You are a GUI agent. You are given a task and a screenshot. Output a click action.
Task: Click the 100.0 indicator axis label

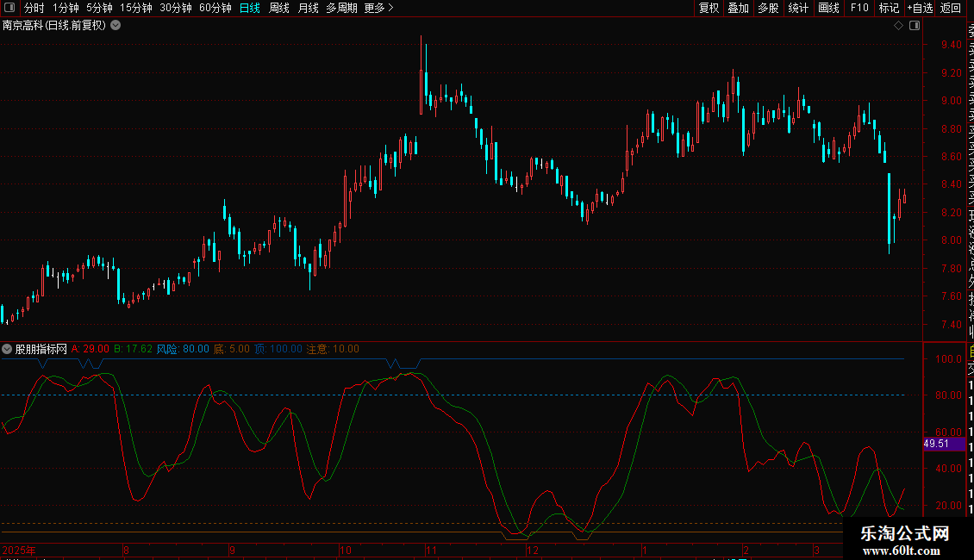(x=948, y=359)
